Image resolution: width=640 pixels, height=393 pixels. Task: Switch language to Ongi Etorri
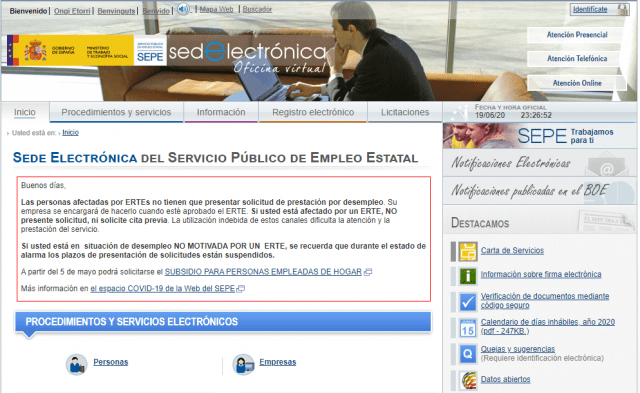point(72,11)
